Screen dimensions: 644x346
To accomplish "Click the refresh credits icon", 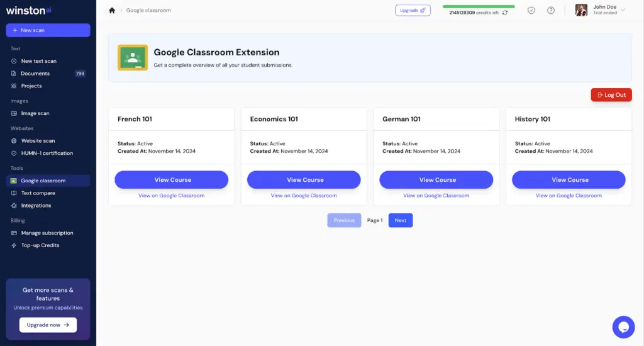I will click(x=505, y=13).
